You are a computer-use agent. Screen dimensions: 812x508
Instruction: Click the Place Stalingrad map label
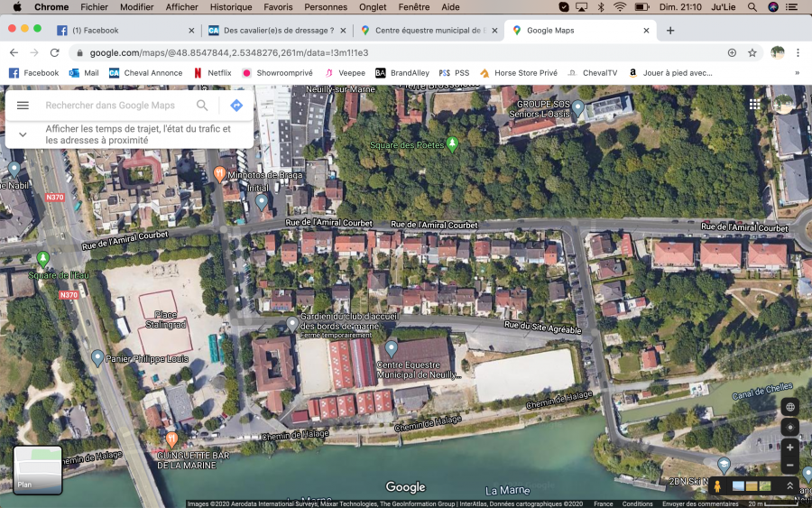pos(166,319)
